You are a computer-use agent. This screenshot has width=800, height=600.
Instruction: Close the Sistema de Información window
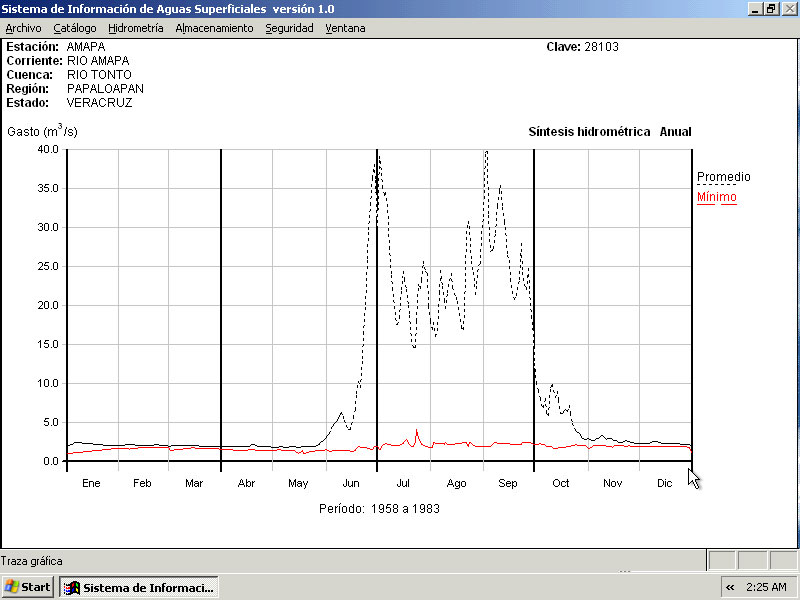pyautogui.click(x=788, y=8)
